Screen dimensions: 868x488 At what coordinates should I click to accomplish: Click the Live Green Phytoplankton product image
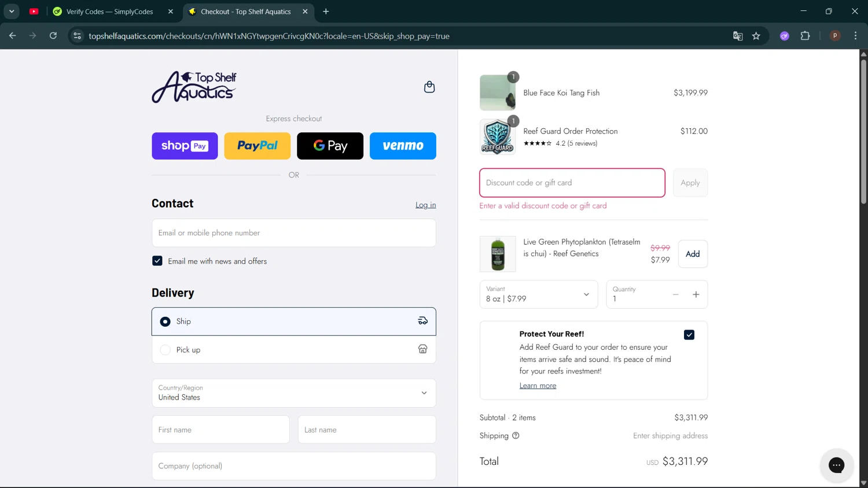498,254
